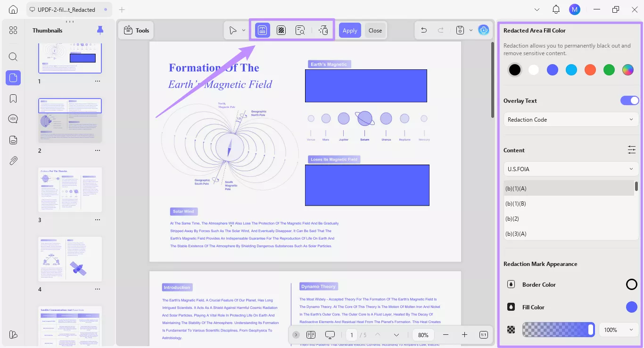
Task: Pick the Border Color black ring
Action: 631,284
